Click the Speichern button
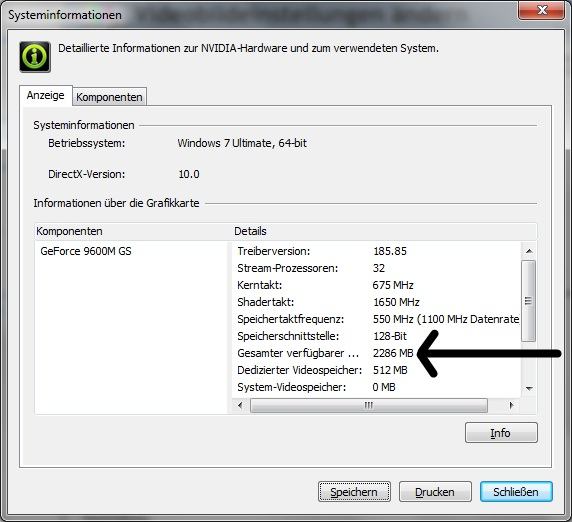The width and height of the screenshot is (572, 522). tap(354, 492)
